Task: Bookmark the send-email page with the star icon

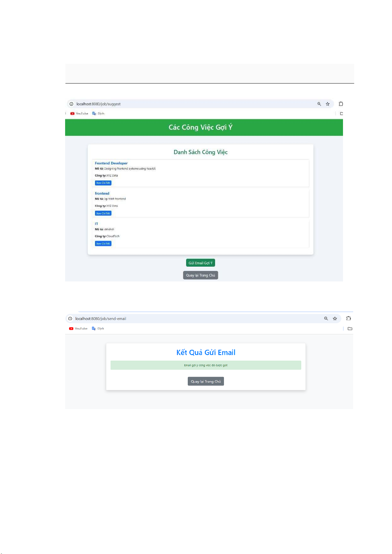Action: point(335,319)
